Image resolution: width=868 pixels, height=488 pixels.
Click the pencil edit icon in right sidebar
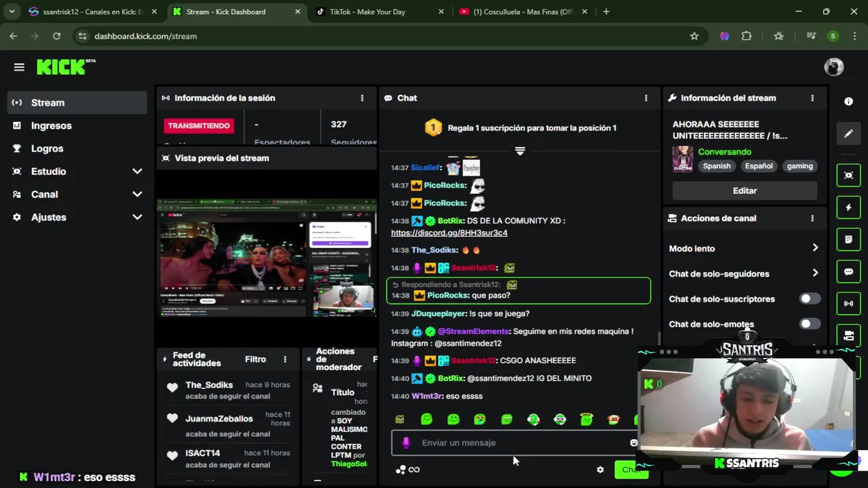click(848, 134)
